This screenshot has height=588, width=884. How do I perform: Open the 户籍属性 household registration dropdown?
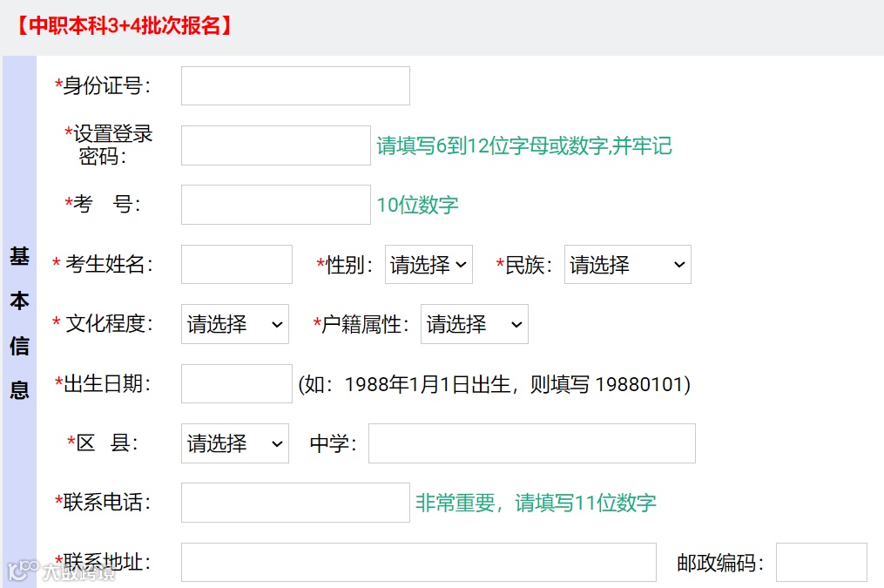pos(474,323)
